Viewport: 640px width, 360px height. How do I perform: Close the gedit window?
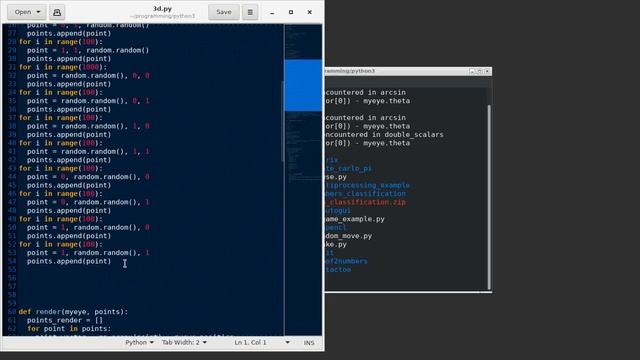[309, 12]
